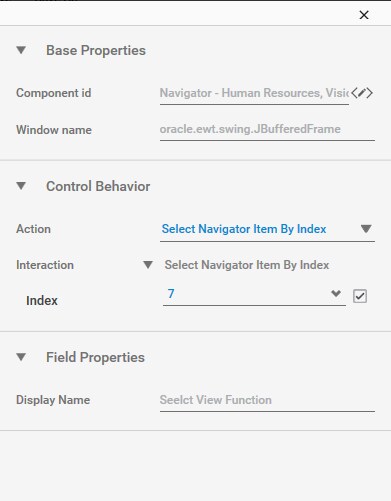Collapse the Field Properties section
This screenshot has height=501, width=391.
click(21, 357)
